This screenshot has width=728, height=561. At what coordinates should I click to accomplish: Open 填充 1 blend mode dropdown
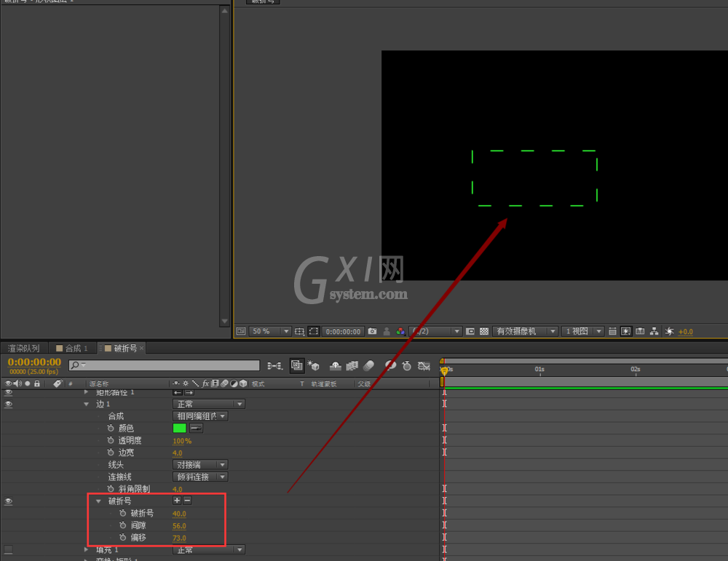[x=208, y=550]
